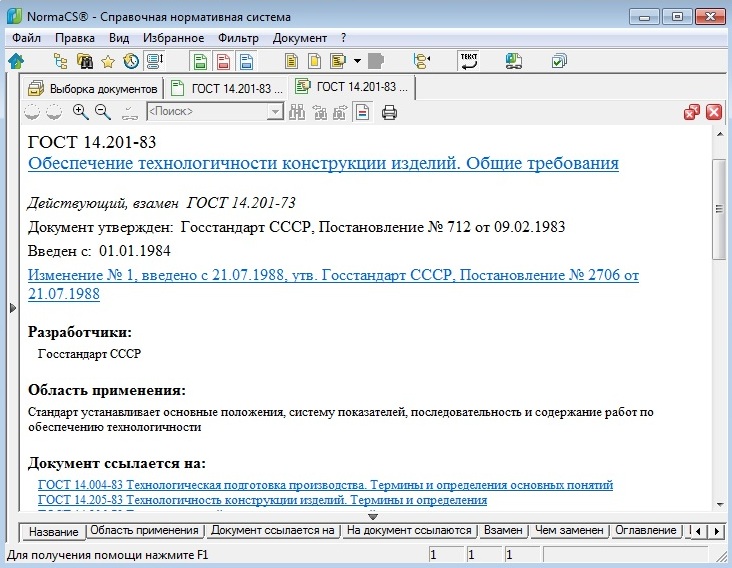This screenshot has height=568, width=732.
Task: Open dropdown arrow next to document card icon
Action: pyautogui.click(x=357, y=61)
